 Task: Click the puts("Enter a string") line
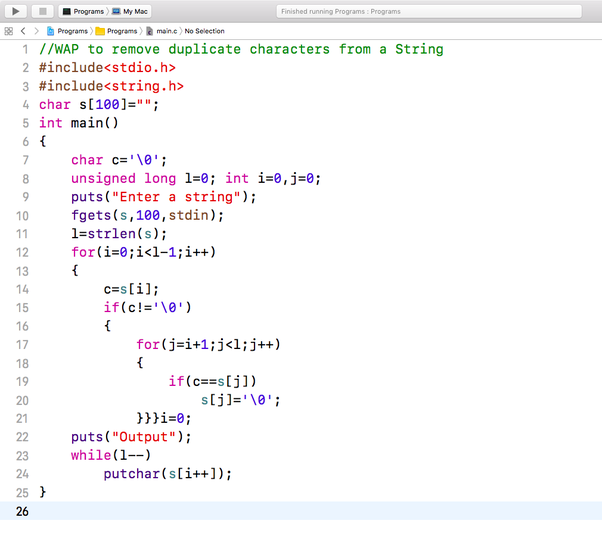point(164,197)
